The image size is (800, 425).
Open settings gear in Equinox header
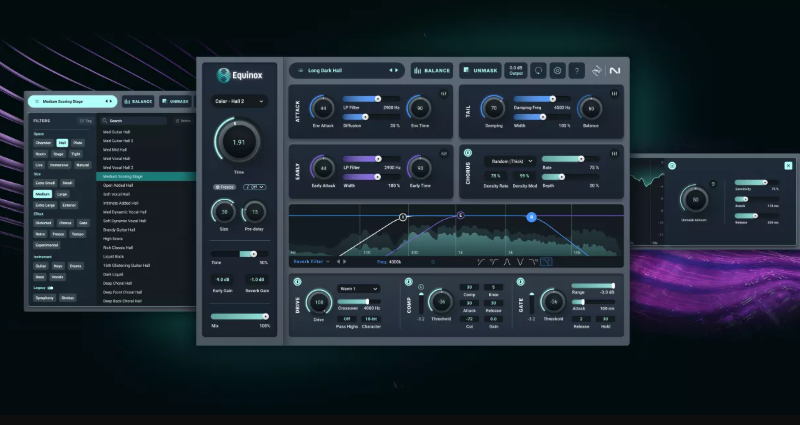pyautogui.click(x=558, y=70)
